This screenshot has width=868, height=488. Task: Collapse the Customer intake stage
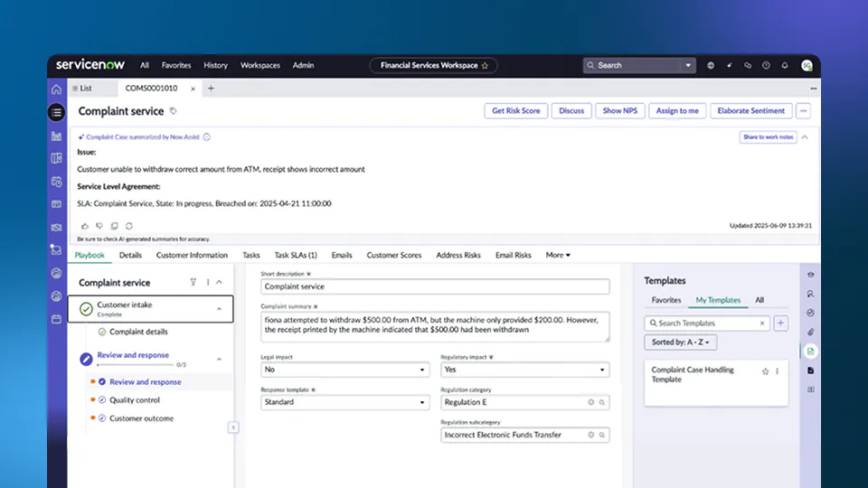219,309
